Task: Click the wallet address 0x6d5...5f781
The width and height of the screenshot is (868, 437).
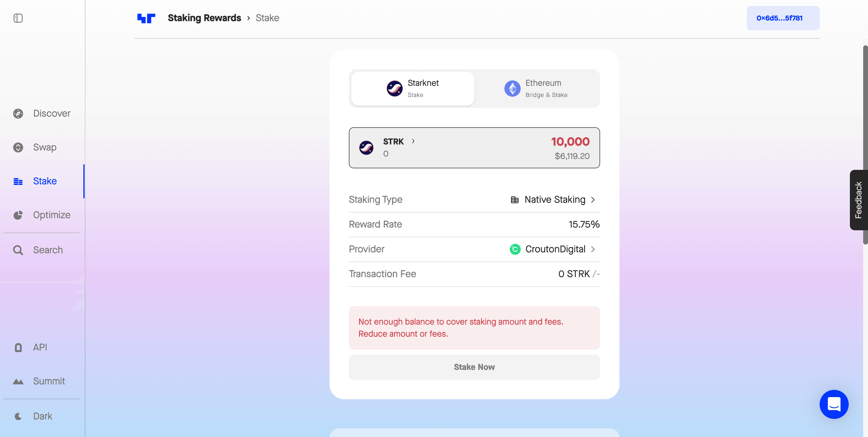Action: [x=780, y=18]
